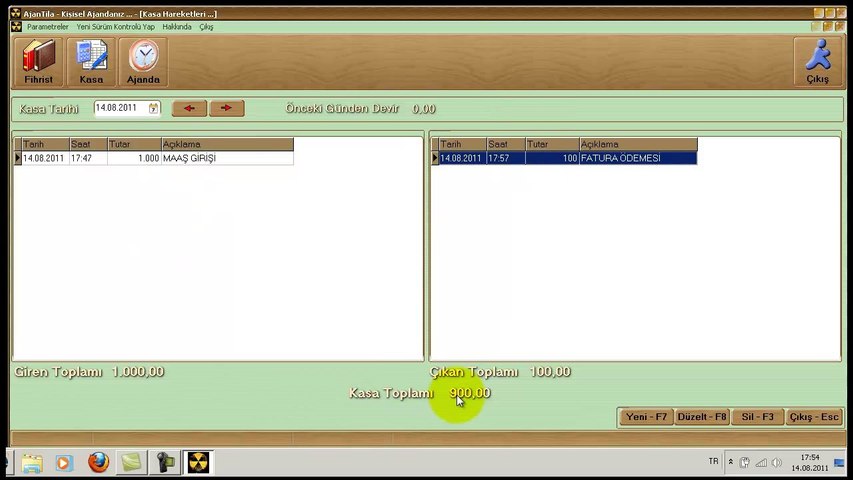The width and height of the screenshot is (853, 480).
Task: Click the AjanTila radiation icon in taskbar
Action: click(x=198, y=463)
